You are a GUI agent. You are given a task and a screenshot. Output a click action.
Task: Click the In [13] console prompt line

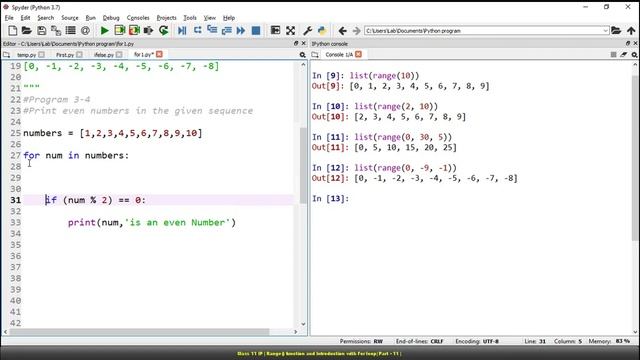click(331, 198)
